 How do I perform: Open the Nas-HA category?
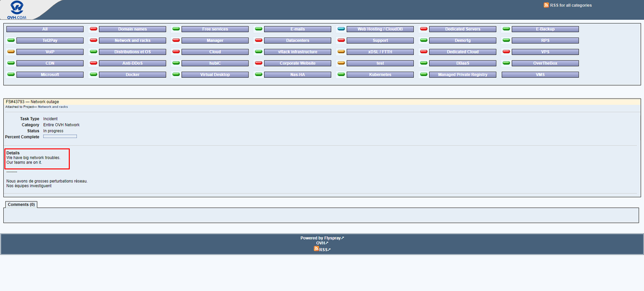coord(298,74)
